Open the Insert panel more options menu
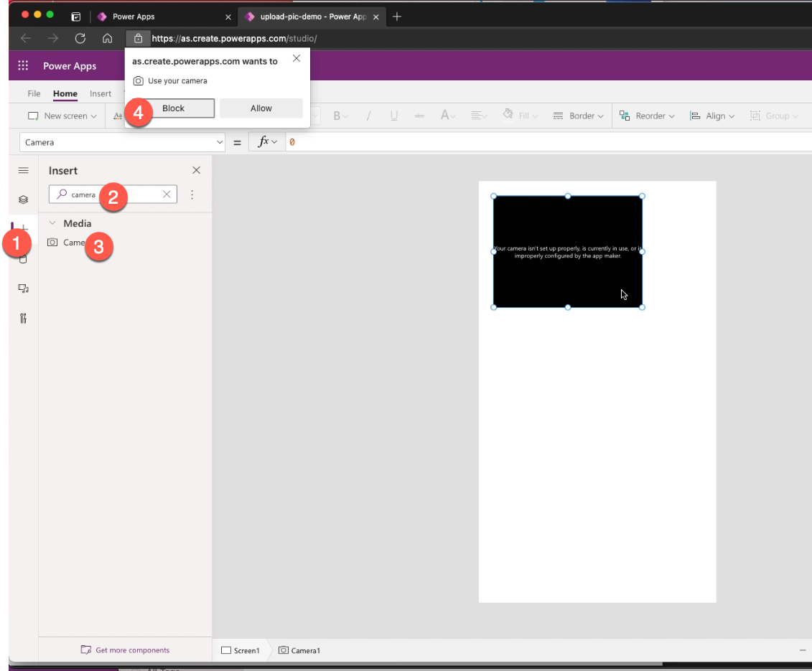The width and height of the screenshot is (812, 671). [192, 194]
